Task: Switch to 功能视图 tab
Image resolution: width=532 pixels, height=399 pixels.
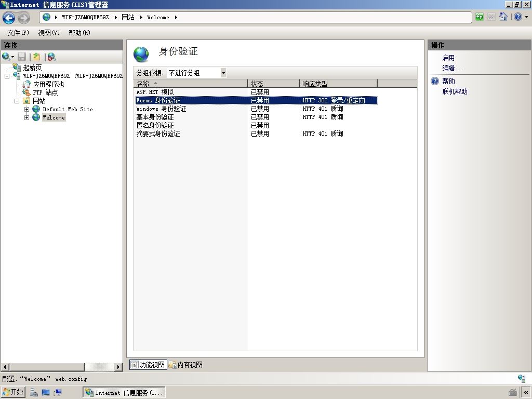Action: [148, 365]
